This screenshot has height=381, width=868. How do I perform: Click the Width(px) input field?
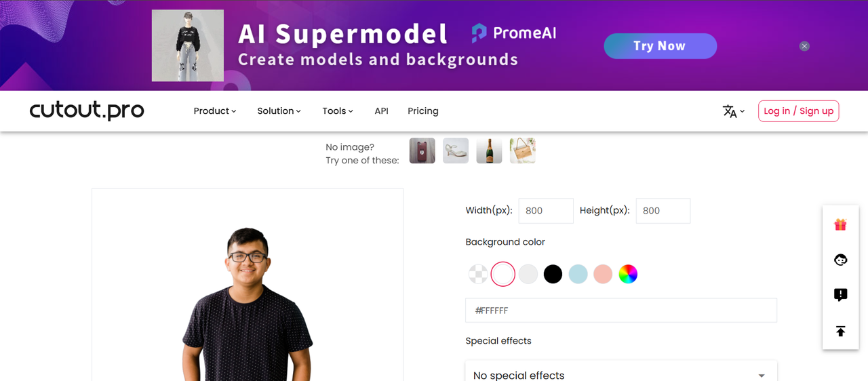point(545,211)
